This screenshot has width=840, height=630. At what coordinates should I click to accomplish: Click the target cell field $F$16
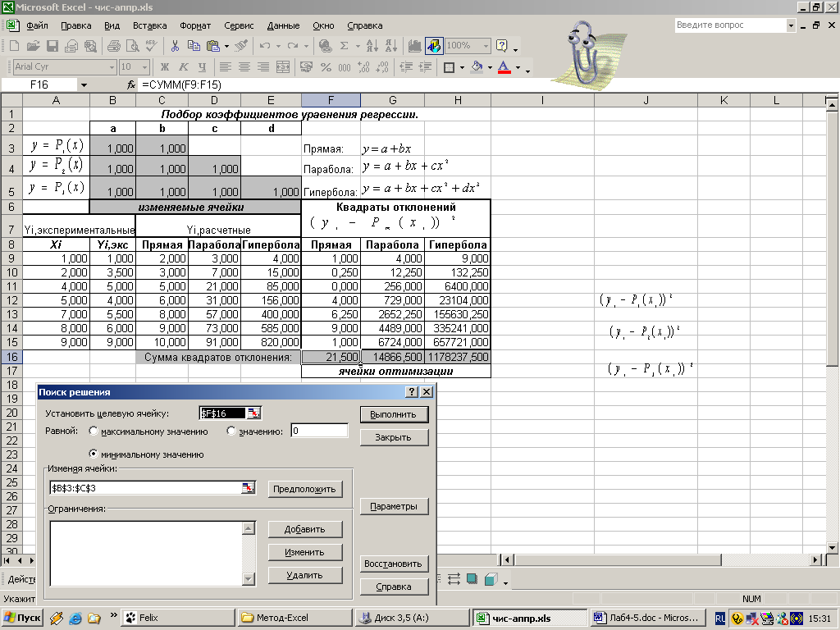(x=222, y=413)
